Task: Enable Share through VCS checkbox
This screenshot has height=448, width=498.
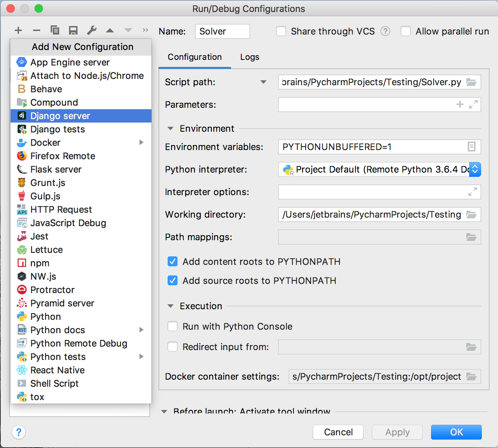Action: coord(281,31)
